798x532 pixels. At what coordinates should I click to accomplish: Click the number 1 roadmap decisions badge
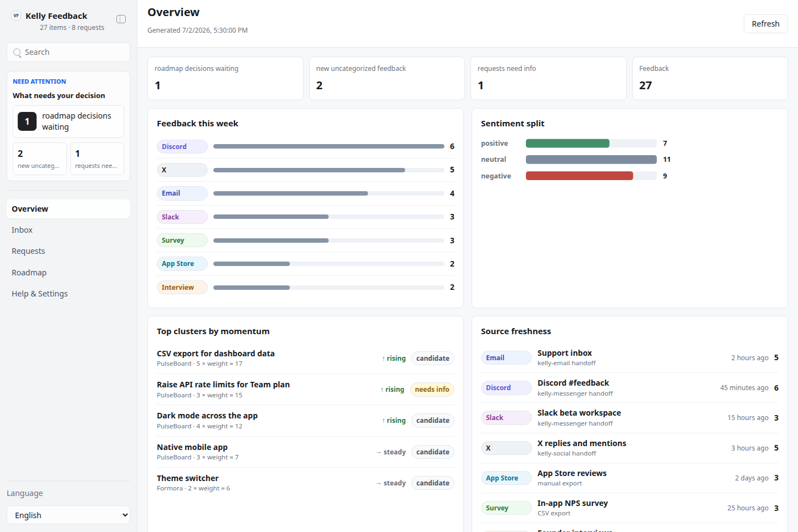point(27,121)
